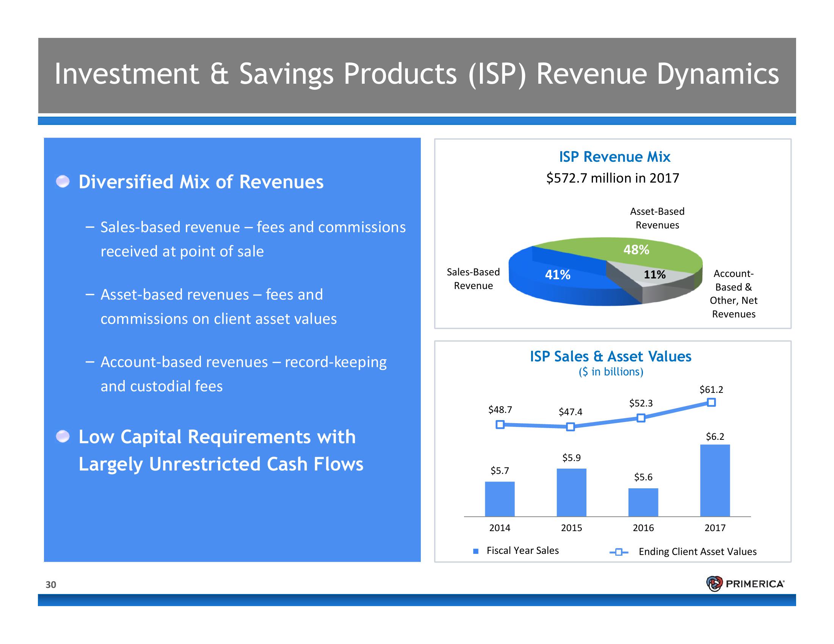
Task: Click the Asset-Based Revenues label
Action: tap(657, 218)
